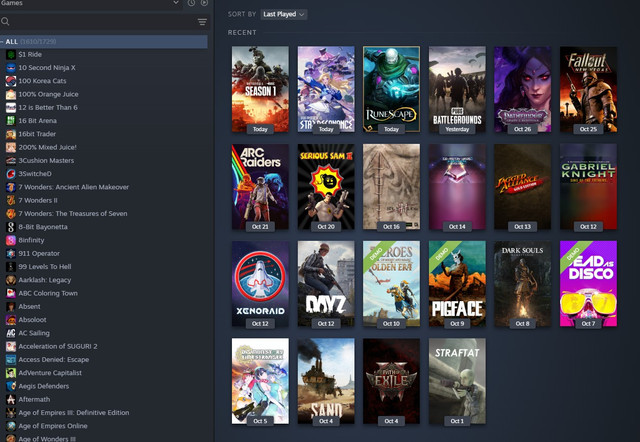Click the 100% Orange Juice game icon
The image size is (640, 442).
coord(11,93)
